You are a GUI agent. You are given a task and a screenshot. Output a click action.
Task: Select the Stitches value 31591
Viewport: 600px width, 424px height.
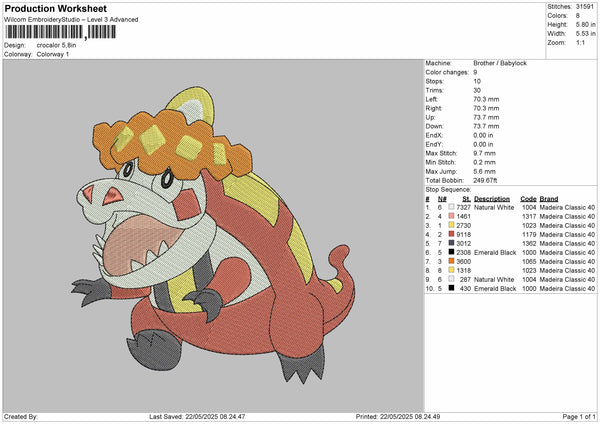(x=585, y=7)
